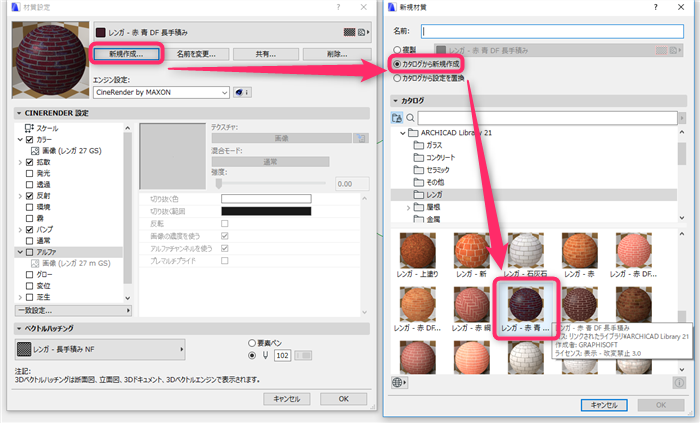Open the texture image browse icon next to 画像
The height and width of the screenshot is (423, 700).
coord(361,138)
